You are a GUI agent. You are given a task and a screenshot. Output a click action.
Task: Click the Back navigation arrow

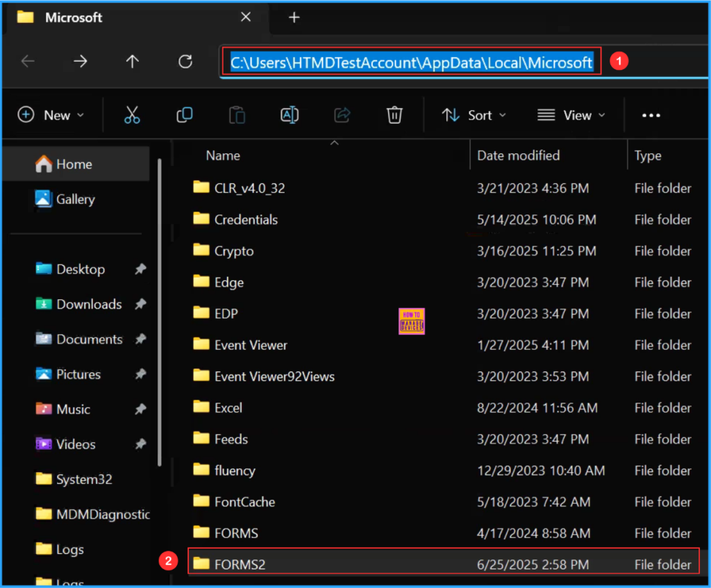pos(28,61)
